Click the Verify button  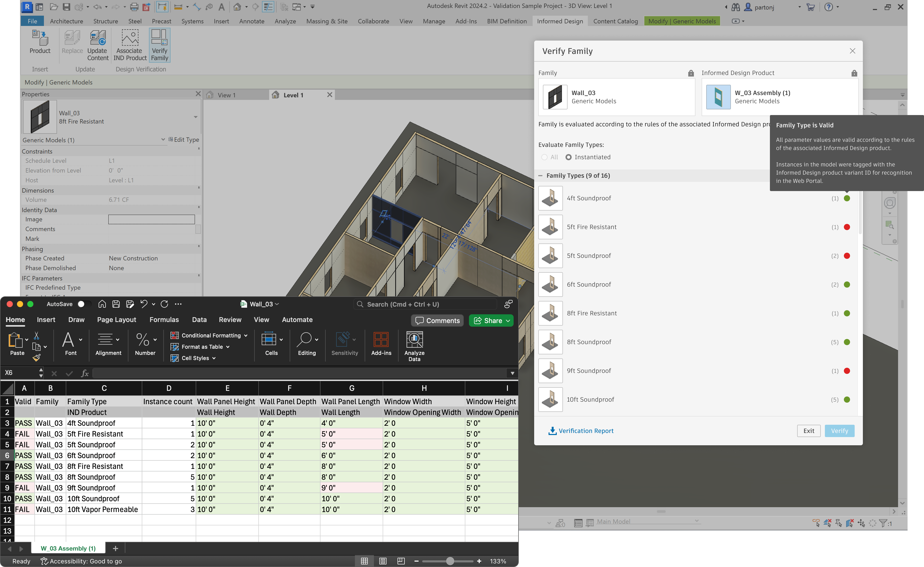coord(839,430)
